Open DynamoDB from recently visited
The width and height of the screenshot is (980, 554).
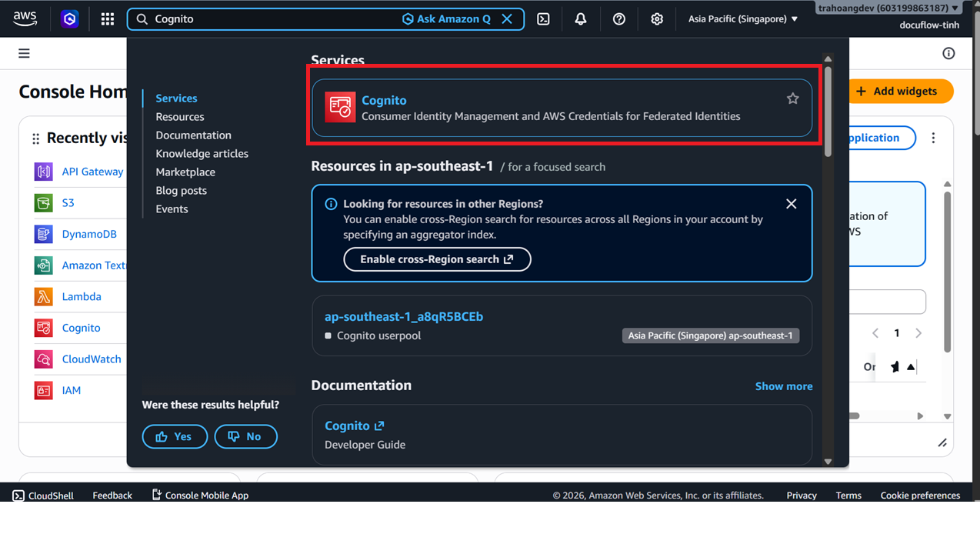point(89,234)
